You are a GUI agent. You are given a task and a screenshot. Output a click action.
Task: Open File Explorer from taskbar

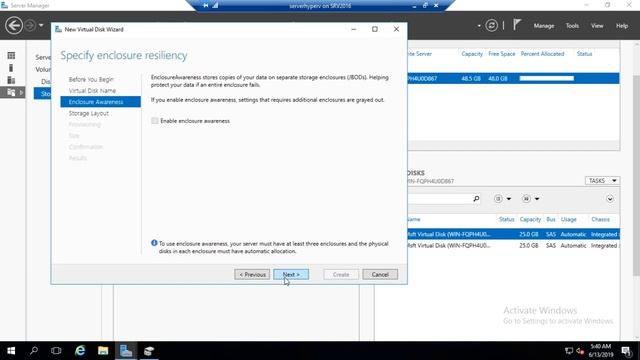(x=103, y=351)
